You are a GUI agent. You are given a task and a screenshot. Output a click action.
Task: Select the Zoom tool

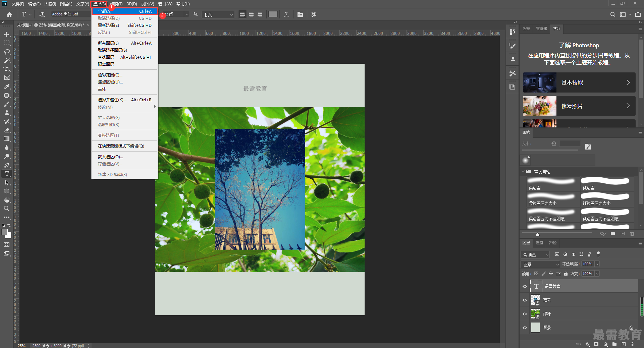(7, 209)
